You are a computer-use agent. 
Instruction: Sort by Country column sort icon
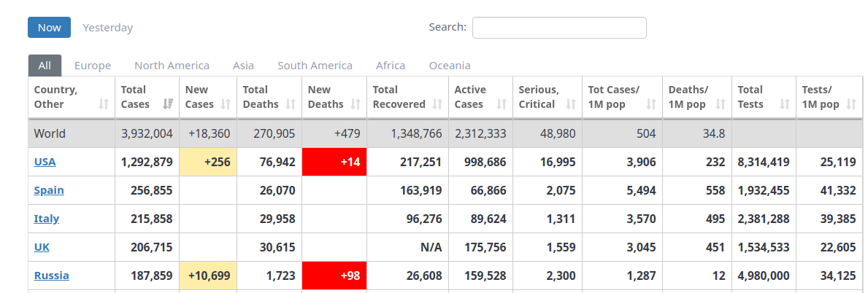click(x=104, y=104)
